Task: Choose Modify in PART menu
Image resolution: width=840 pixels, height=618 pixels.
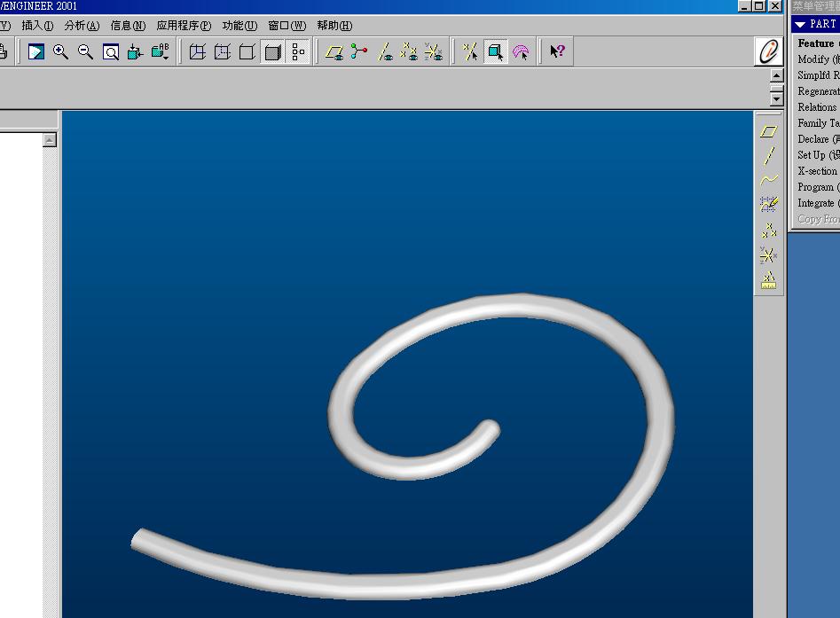Action: (818, 59)
